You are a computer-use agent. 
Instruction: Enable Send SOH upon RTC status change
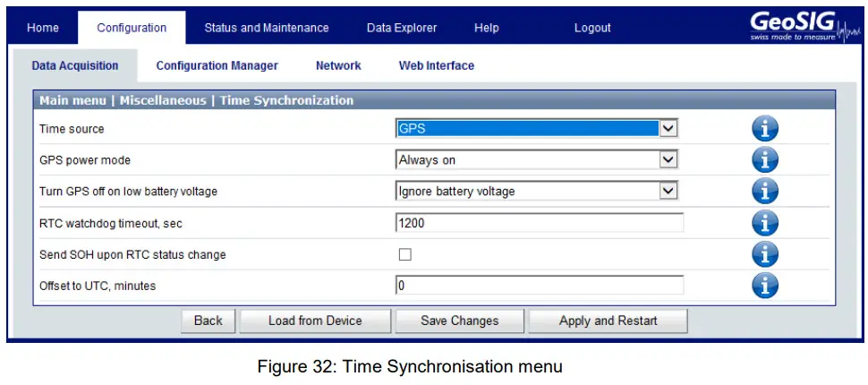pyautogui.click(x=404, y=254)
